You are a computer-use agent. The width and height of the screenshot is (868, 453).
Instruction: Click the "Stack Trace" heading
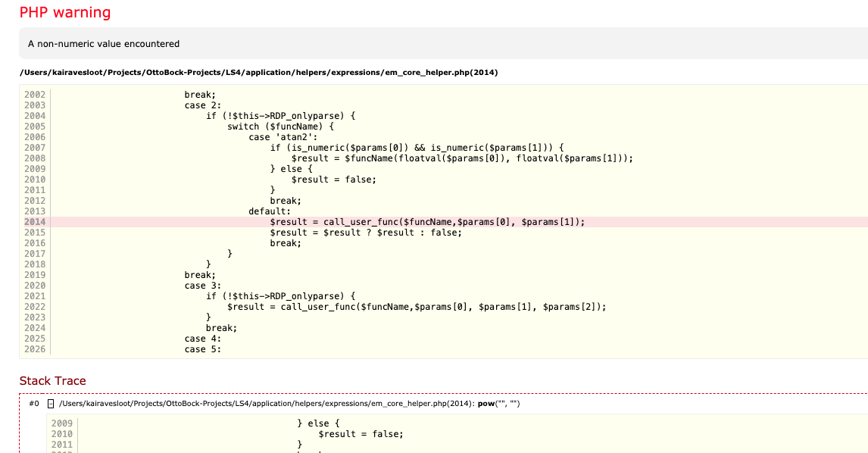click(x=53, y=381)
